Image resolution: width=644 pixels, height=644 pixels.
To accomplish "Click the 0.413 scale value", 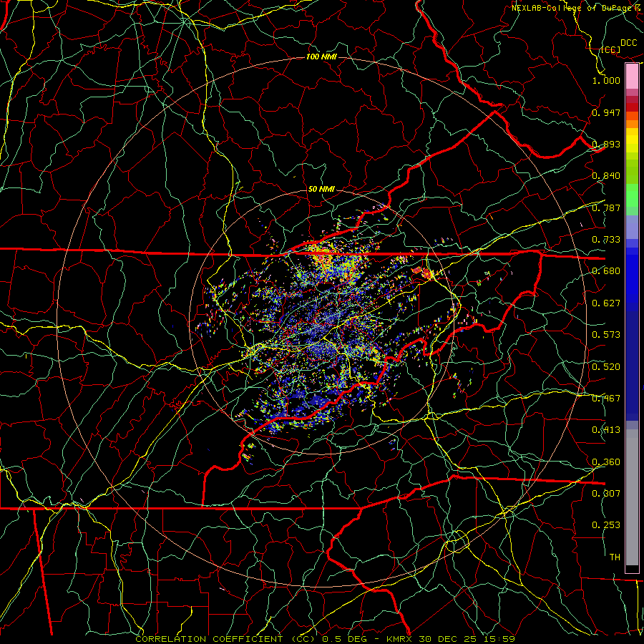I will (x=606, y=430).
